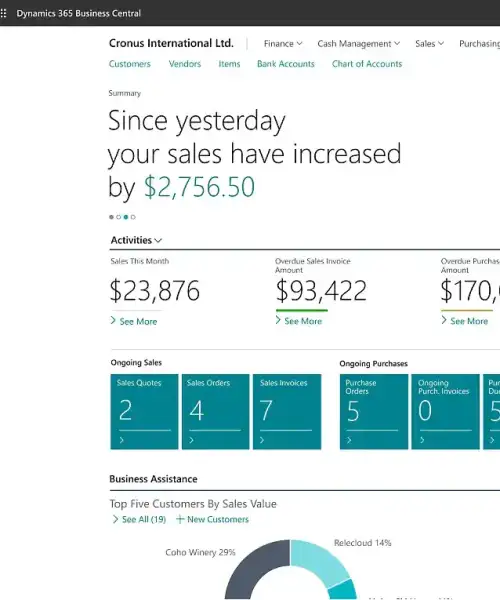Image resolution: width=500 pixels, height=600 pixels.
Task: Select the second headline carousel dot
Action: pos(119,217)
